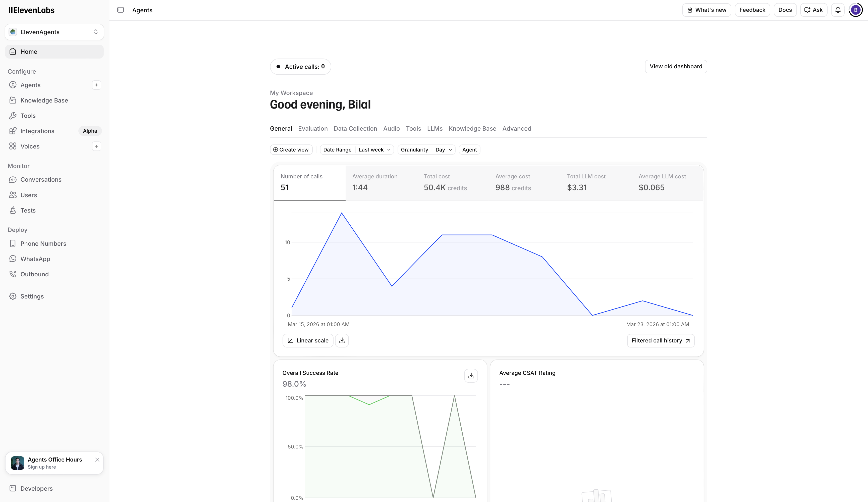Select the Tools icon in sidebar

13,115
